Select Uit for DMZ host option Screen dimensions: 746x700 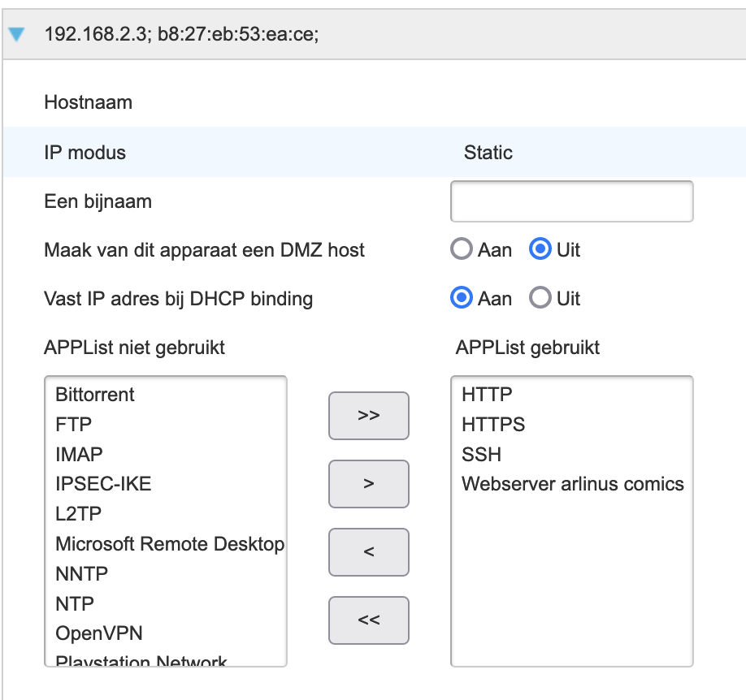click(x=540, y=250)
